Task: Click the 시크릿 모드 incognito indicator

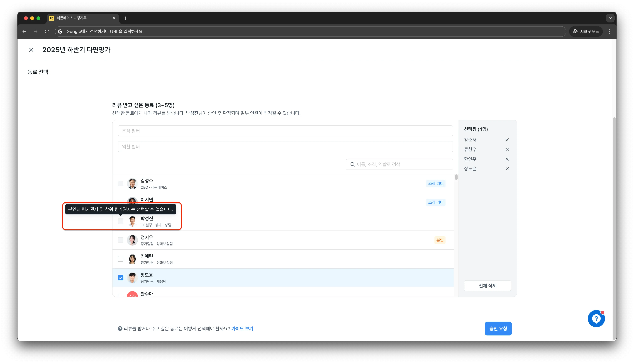Action: pos(586,32)
